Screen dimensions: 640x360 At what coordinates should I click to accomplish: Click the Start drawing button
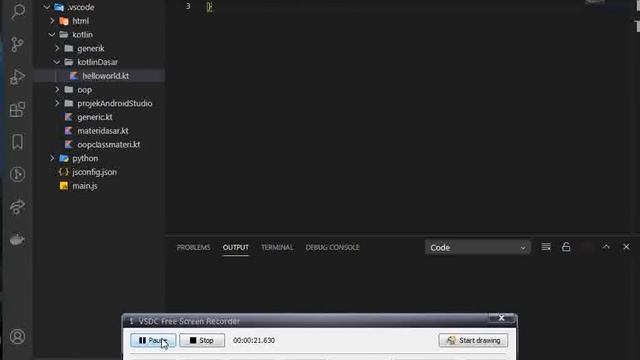click(473, 340)
